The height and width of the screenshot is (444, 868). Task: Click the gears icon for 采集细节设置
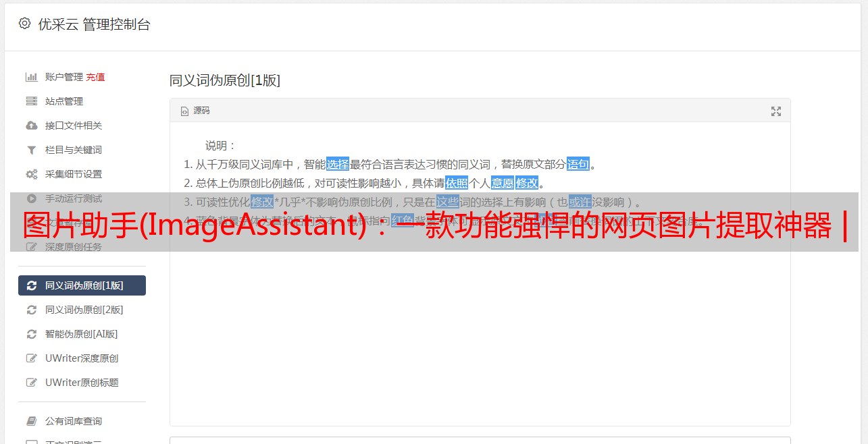[x=31, y=174]
